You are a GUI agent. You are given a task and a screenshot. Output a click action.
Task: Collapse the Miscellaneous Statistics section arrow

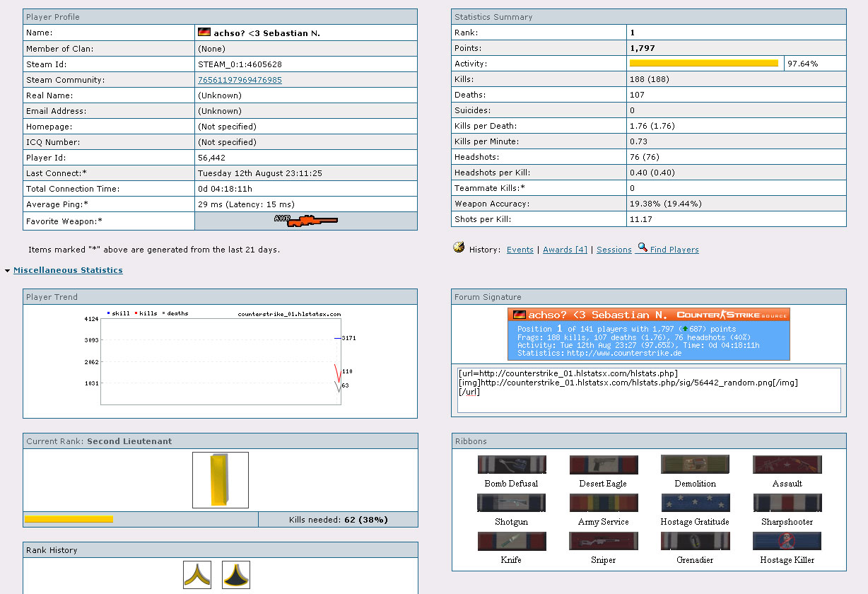point(7,271)
